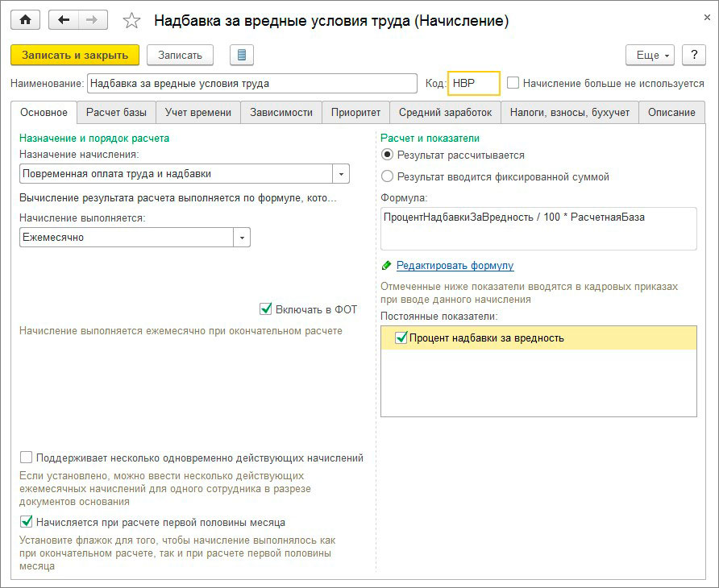Uncheck 'Процент надбавки за вредность' indicator

pyautogui.click(x=401, y=338)
